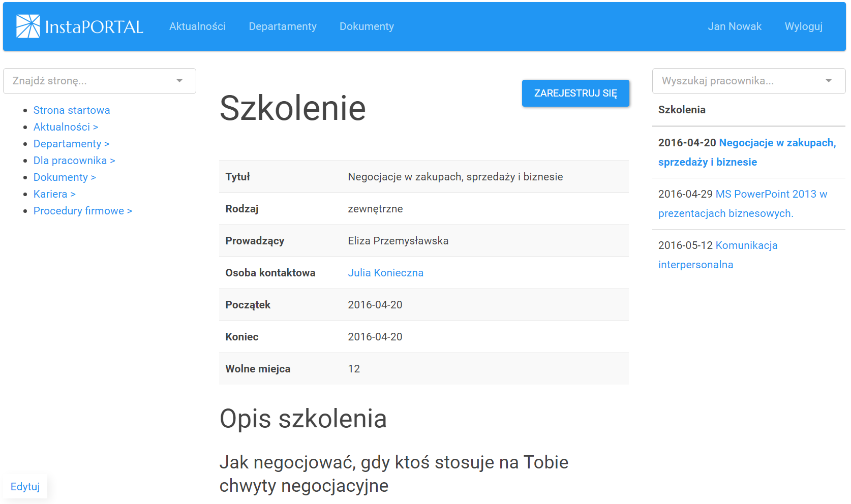Expand the Wyszukaj pracownika dropdown arrow
Viewport: 851px width, 504px height.
tap(829, 81)
